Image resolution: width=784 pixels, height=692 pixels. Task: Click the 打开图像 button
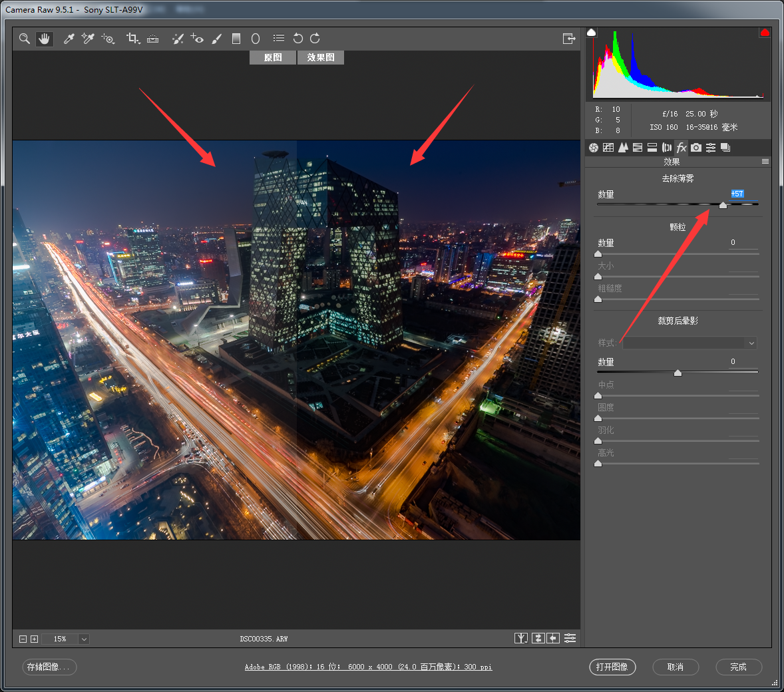pos(612,667)
